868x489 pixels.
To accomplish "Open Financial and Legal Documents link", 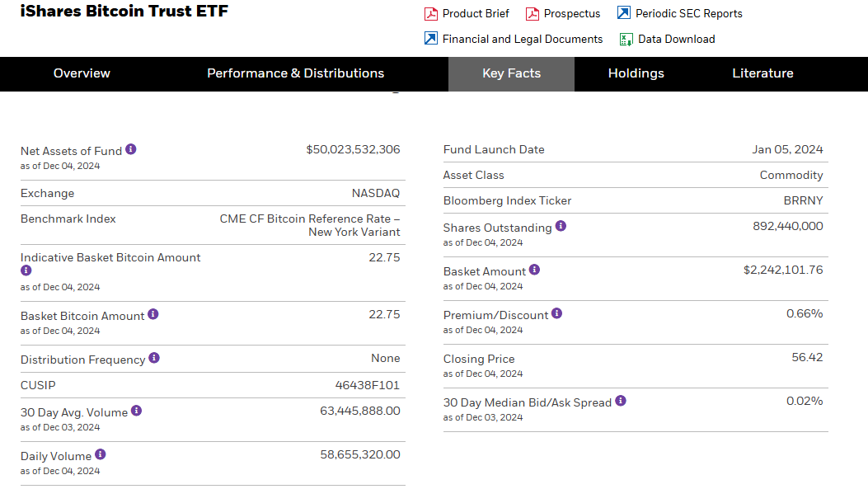I will 523,40.
